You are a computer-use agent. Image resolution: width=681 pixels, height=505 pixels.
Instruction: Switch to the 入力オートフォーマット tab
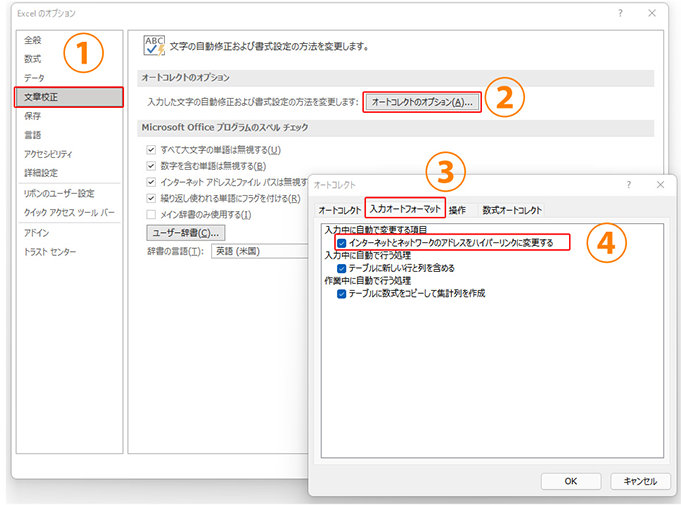point(405,209)
